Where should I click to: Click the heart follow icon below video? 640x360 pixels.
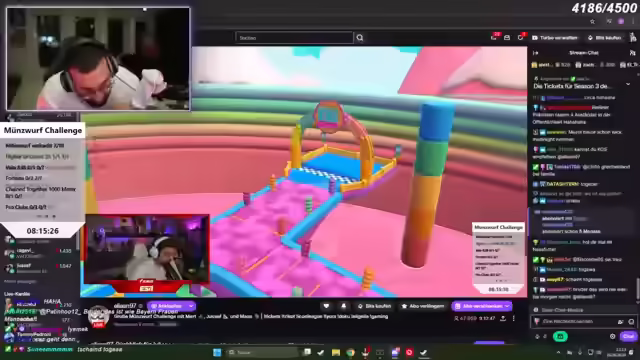click(326, 306)
